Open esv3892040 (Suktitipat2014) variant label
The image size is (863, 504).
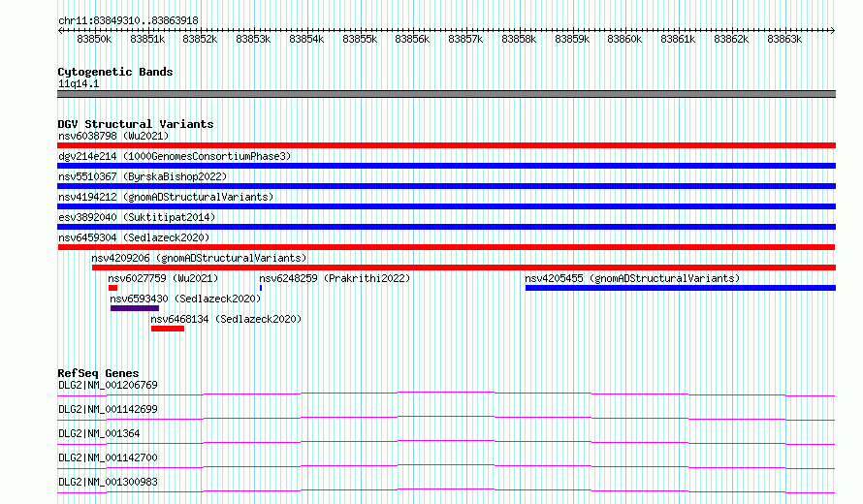click(137, 217)
